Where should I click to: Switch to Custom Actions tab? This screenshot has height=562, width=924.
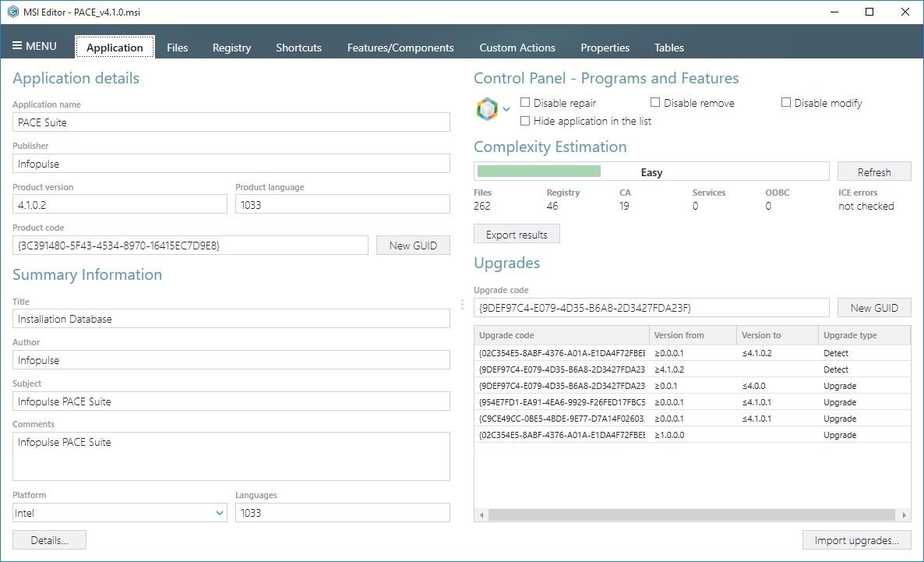coord(517,48)
